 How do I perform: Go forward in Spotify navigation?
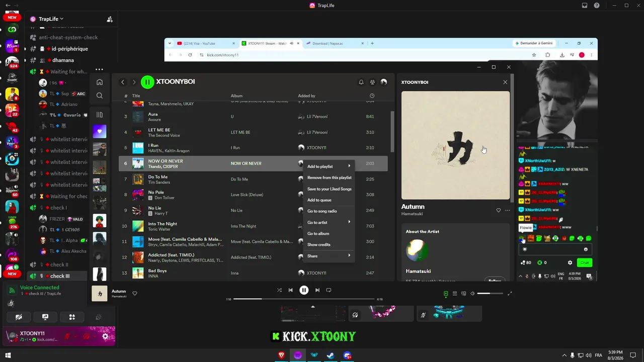[134, 82]
